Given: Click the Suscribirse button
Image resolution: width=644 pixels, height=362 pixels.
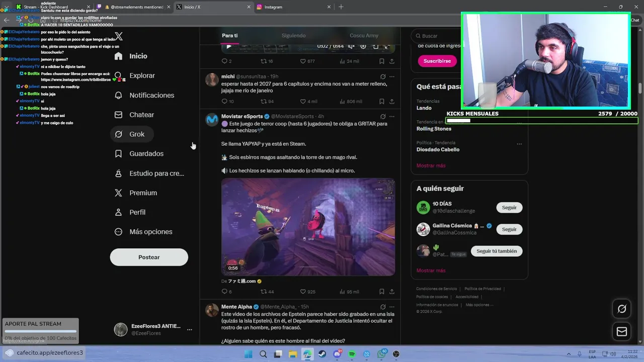Looking at the screenshot, I should point(437,61).
